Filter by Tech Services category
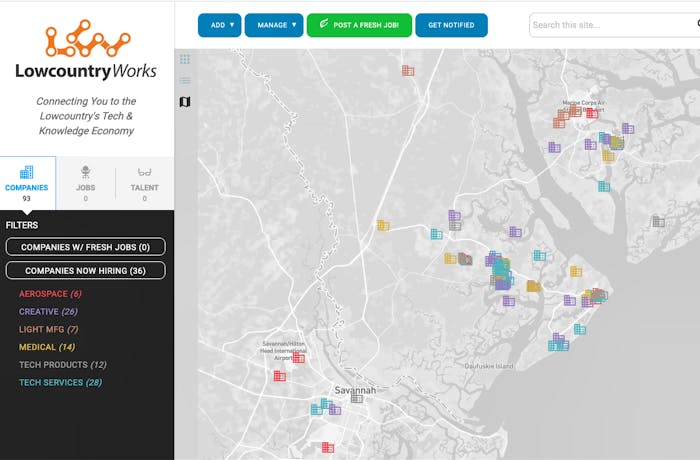This screenshot has width=700, height=460. tap(60, 382)
